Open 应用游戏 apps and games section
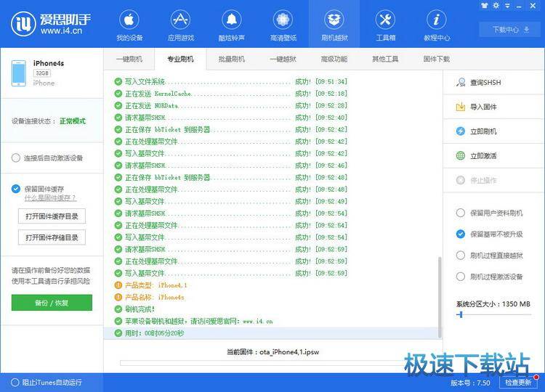 [x=180, y=25]
